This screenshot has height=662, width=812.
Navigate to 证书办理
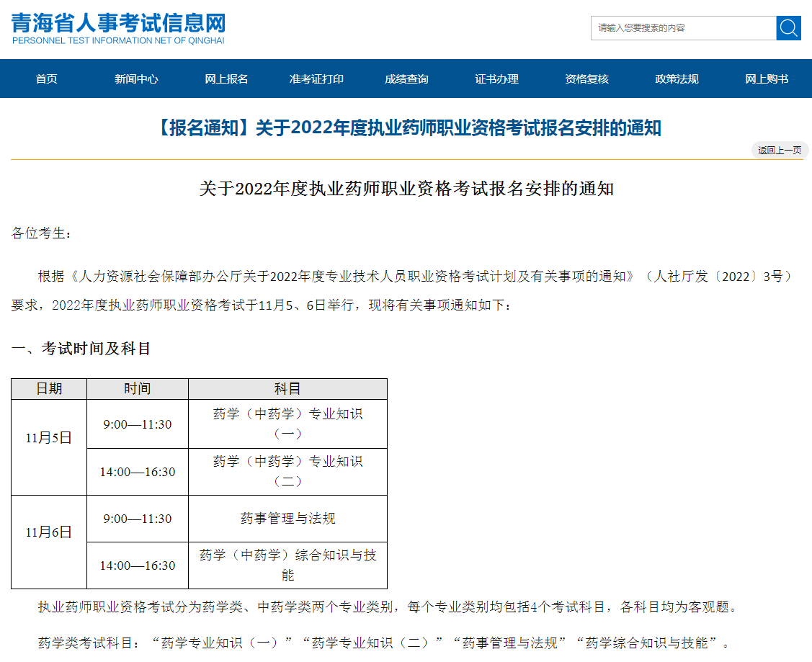pos(496,79)
